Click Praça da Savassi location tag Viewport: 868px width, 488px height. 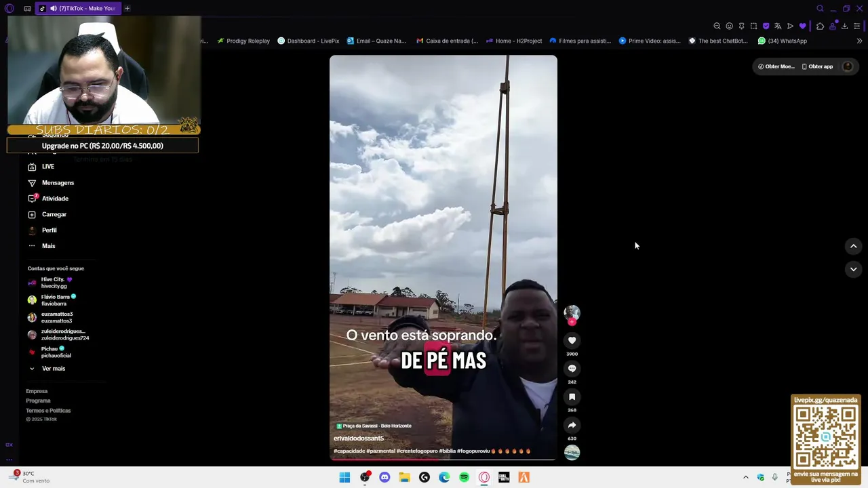pos(374,426)
